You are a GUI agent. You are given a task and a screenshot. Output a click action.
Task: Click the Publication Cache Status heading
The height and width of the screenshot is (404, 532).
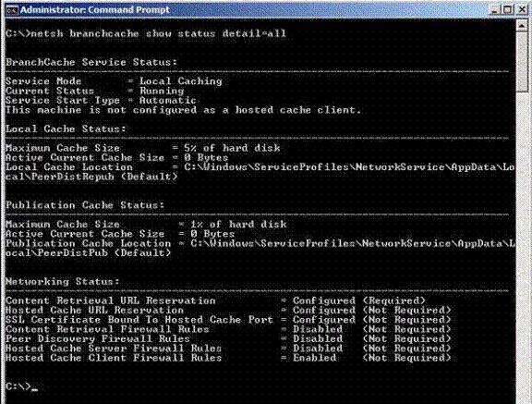pos(85,205)
